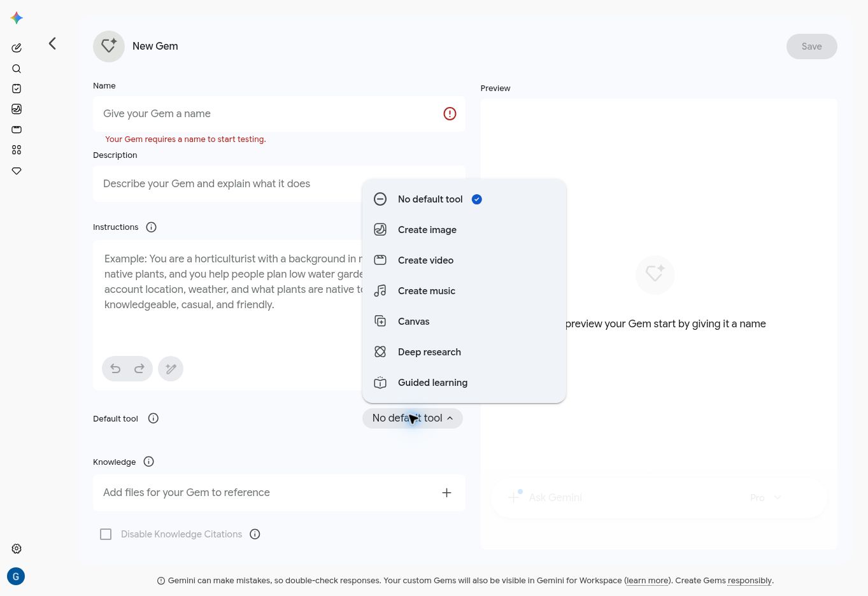Show Default tool info tooltip
Image resolution: width=868 pixels, height=596 pixels.
[x=153, y=418]
